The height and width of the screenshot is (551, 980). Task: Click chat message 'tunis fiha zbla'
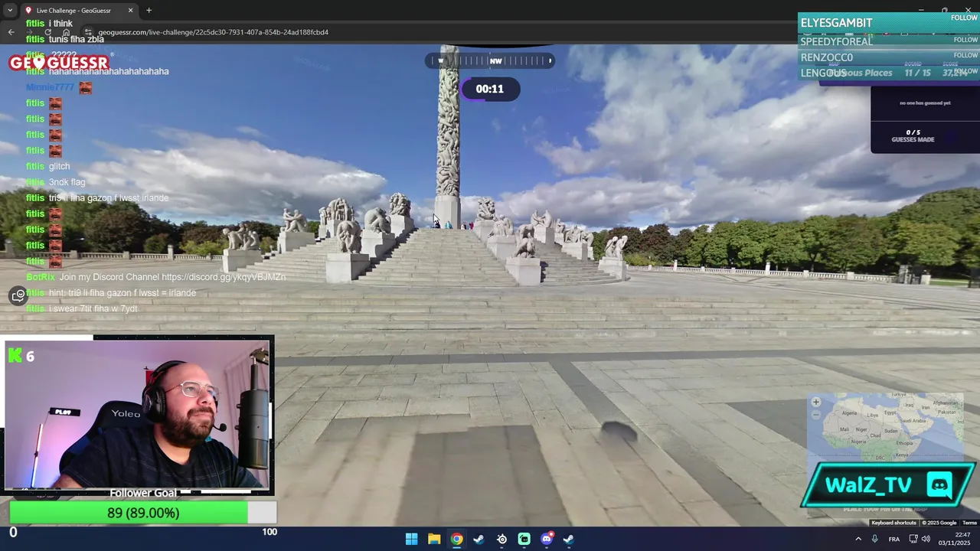[x=77, y=39]
